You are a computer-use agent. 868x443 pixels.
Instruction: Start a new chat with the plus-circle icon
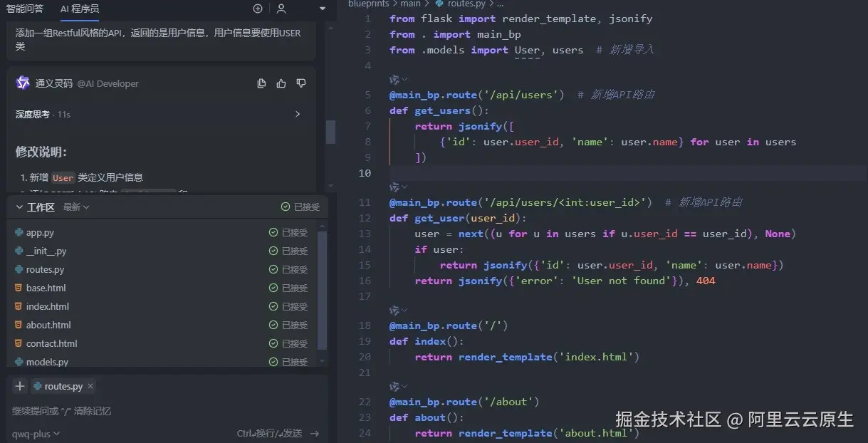click(258, 9)
